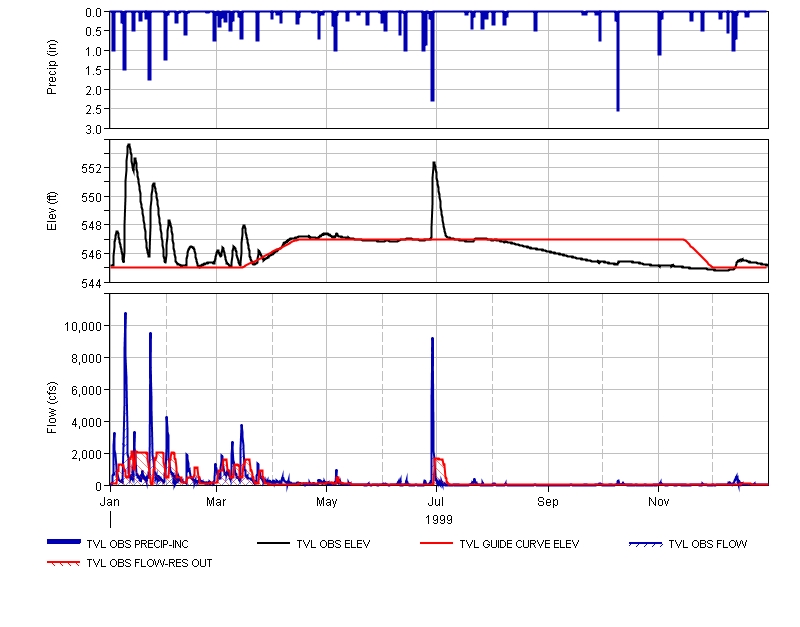800x627 pixels.
Task: Click the tallest precip bar in October
Action: pyautogui.click(x=618, y=61)
